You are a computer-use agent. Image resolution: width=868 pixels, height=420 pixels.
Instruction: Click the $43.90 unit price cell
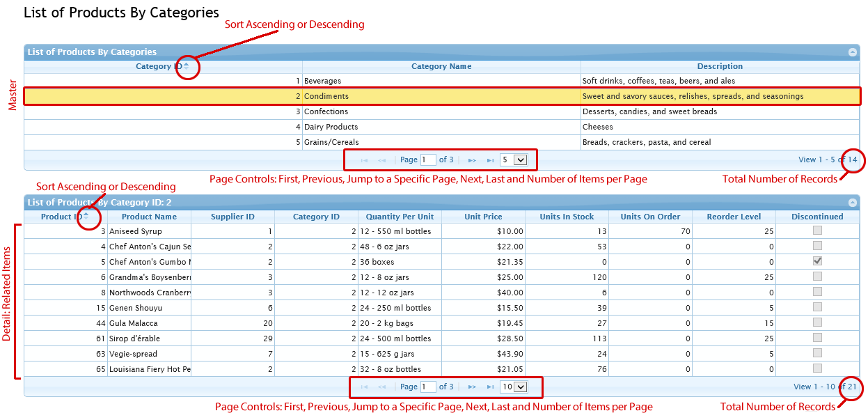[x=483, y=354]
